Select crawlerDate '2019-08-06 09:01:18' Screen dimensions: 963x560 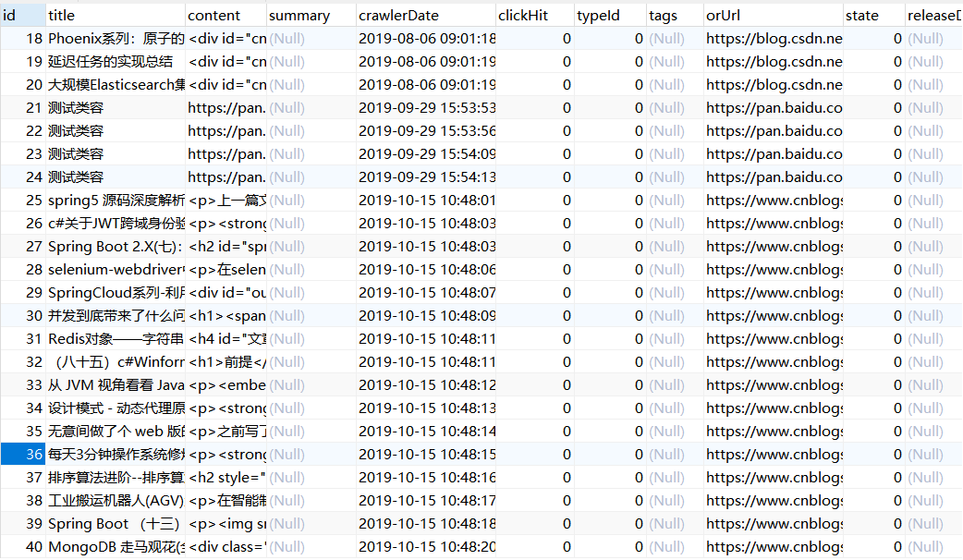426,39
